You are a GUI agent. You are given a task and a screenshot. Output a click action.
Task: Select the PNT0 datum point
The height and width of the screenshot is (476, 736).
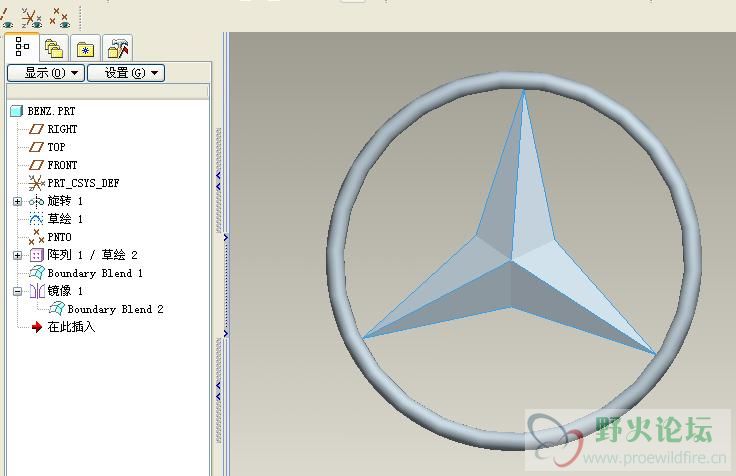point(50,237)
